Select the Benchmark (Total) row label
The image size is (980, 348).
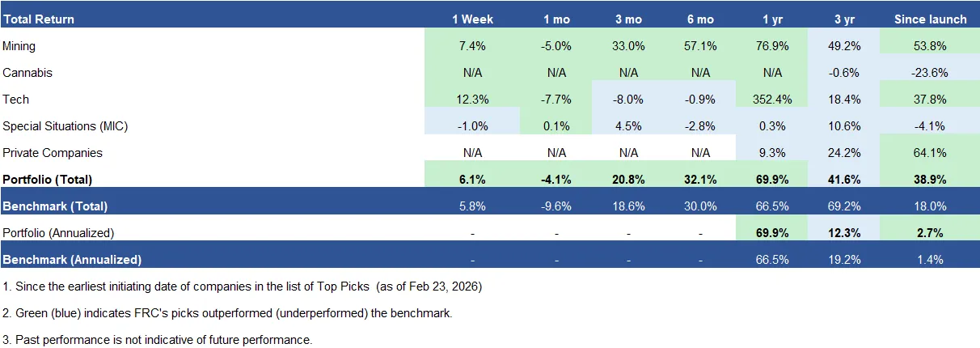pyautogui.click(x=56, y=206)
